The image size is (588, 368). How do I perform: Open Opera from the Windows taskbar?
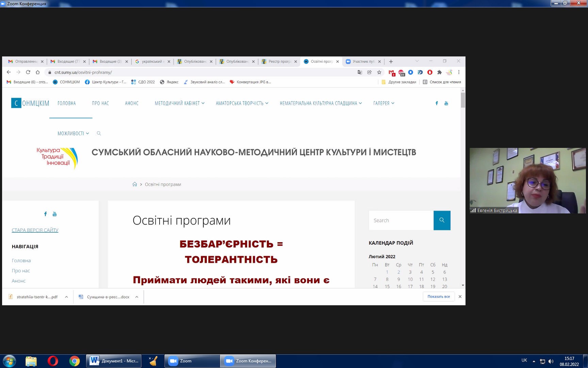click(x=53, y=361)
